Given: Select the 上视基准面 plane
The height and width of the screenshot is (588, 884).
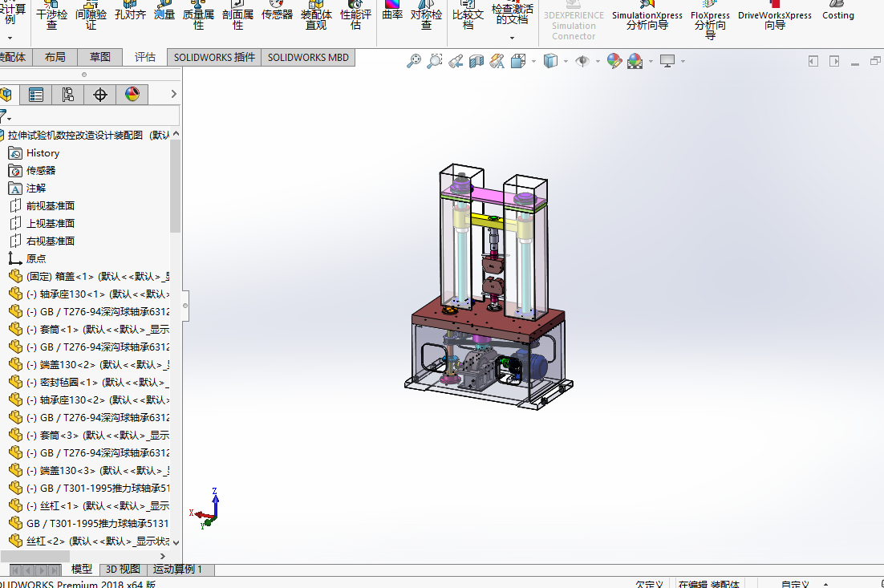Looking at the screenshot, I should 43,223.
